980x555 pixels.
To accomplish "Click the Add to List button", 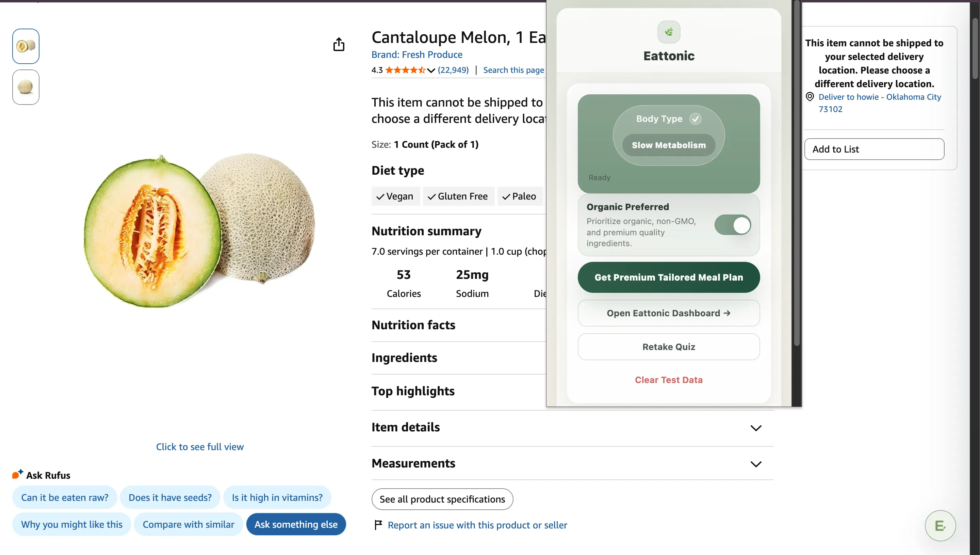I will coord(874,149).
